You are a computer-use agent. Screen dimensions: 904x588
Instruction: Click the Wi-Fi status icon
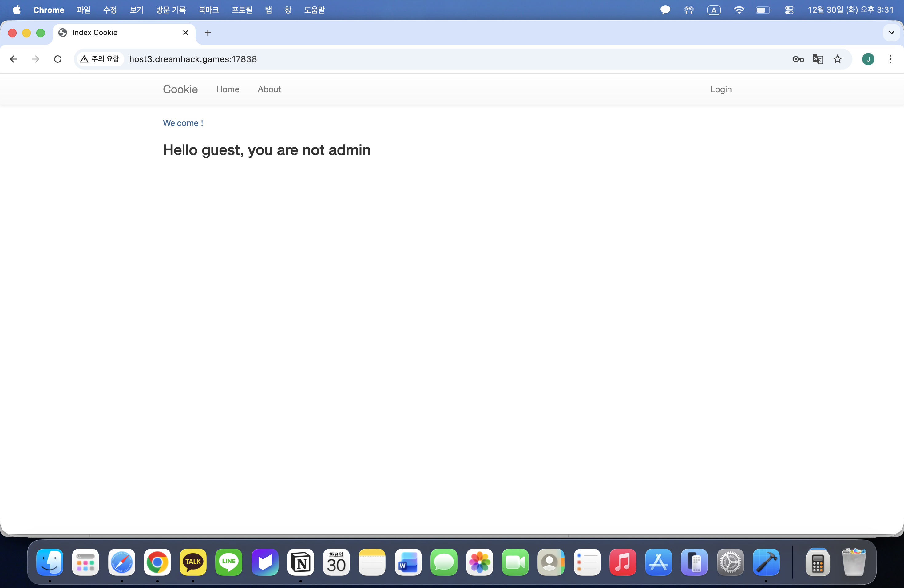739,10
